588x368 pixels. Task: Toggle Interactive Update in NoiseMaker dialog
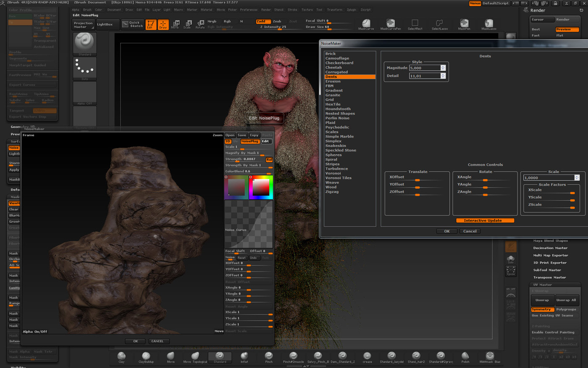(x=485, y=220)
